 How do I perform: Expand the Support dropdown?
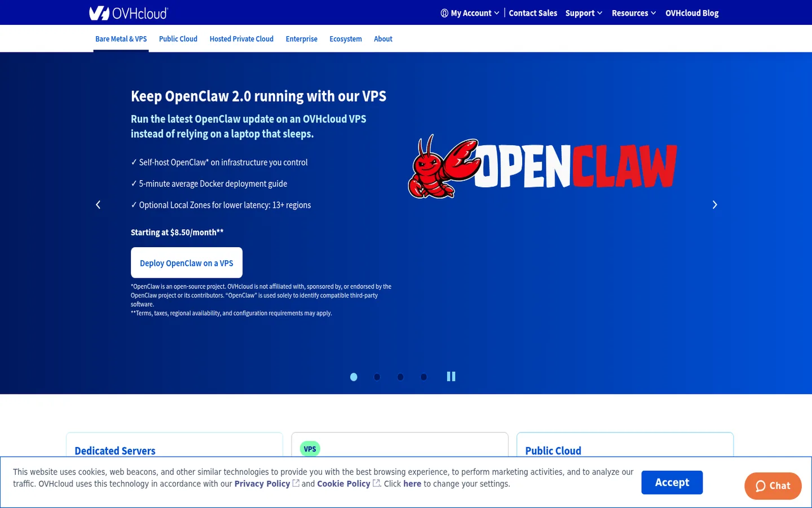pyautogui.click(x=584, y=13)
